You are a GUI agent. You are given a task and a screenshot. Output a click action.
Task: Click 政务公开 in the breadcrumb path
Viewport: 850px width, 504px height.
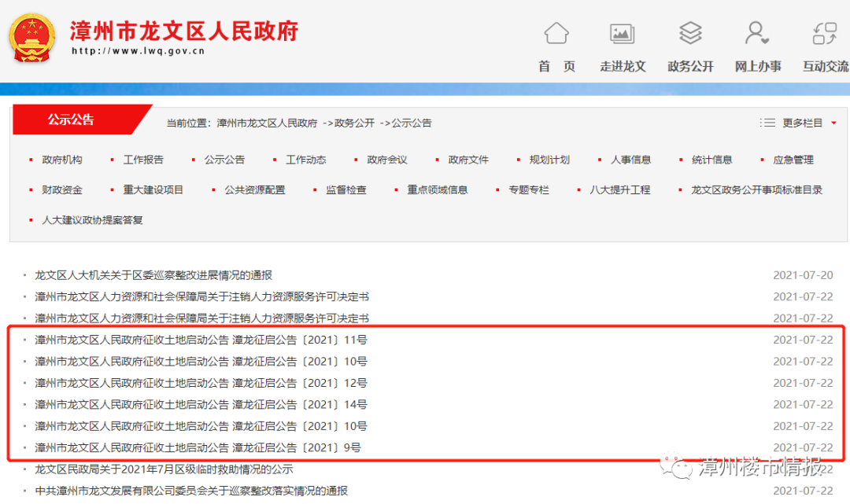(x=354, y=123)
